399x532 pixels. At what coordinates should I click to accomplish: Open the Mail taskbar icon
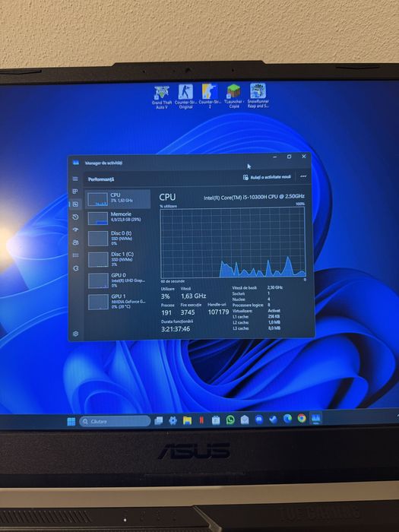245,420
